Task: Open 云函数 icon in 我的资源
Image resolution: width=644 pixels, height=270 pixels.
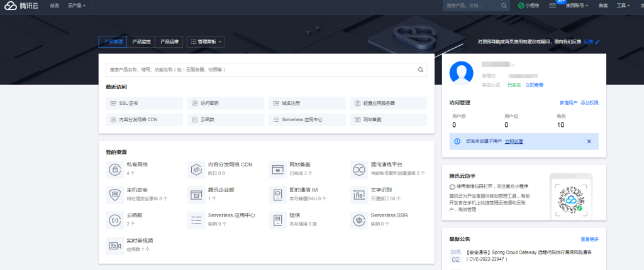Action: (x=115, y=220)
